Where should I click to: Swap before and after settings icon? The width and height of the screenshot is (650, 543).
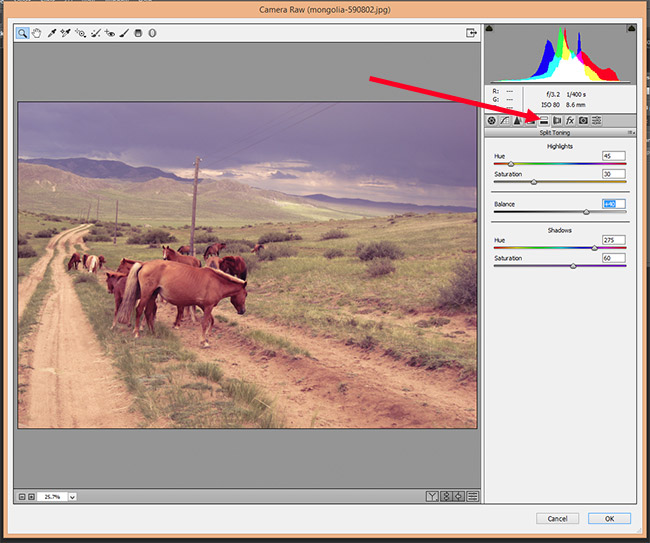point(446,496)
